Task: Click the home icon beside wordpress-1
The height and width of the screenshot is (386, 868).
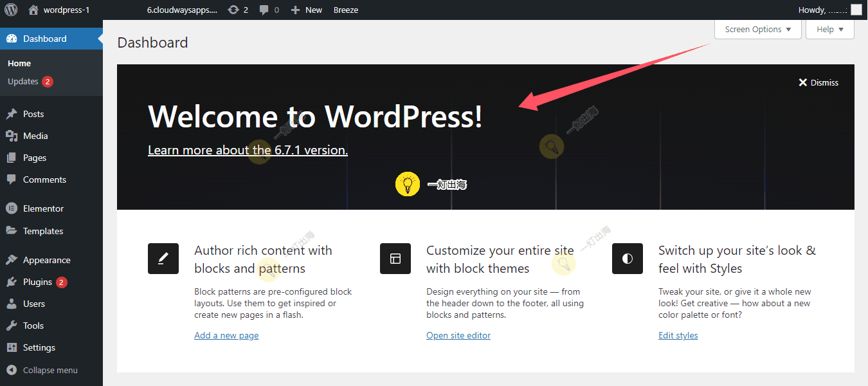Action: click(33, 10)
